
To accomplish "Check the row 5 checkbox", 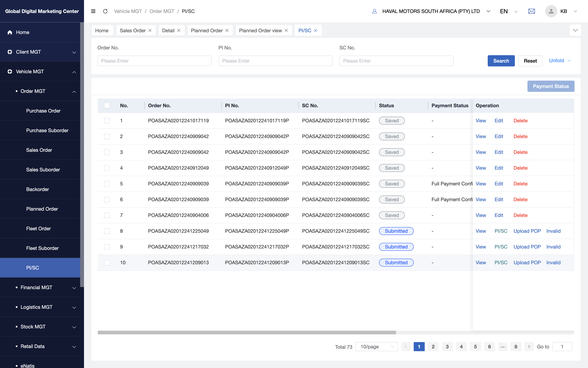I will tap(107, 184).
